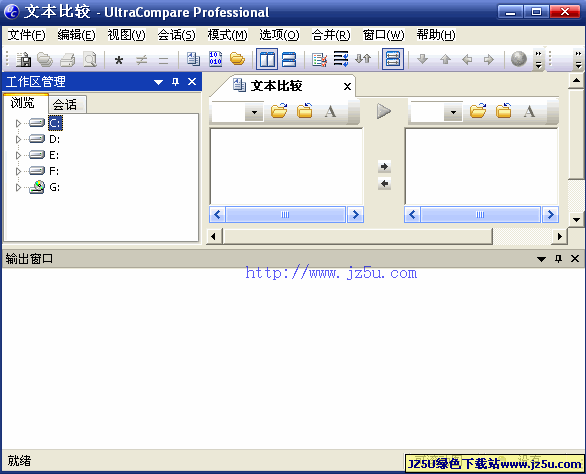
Task: Toggle the highlighted synchronized scrolling icon
Action: [x=392, y=59]
